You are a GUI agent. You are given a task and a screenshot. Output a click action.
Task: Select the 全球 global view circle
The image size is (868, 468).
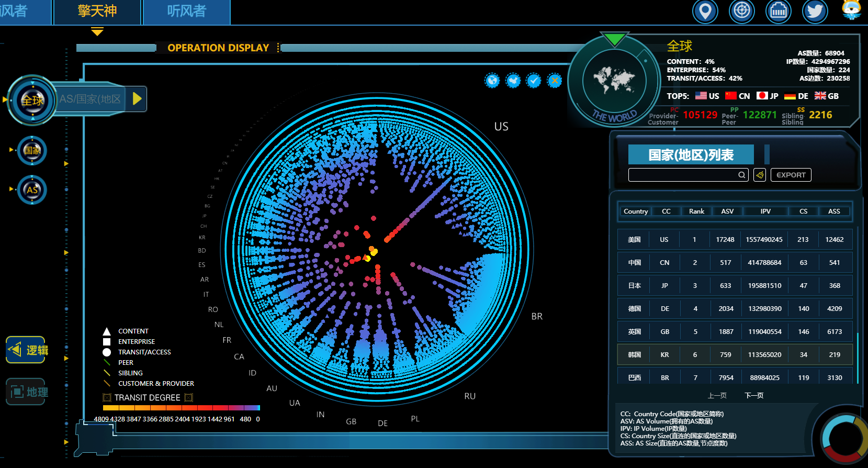(x=32, y=100)
